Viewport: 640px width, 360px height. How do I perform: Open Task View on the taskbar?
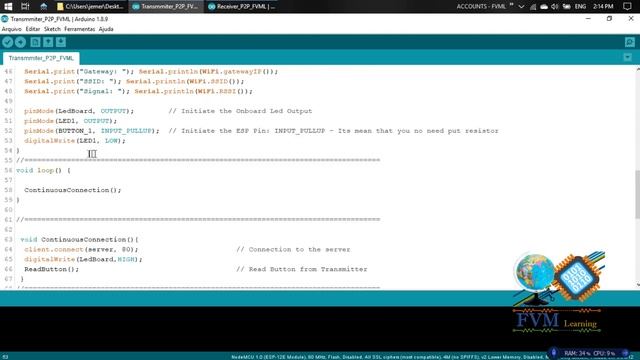[25, 7]
